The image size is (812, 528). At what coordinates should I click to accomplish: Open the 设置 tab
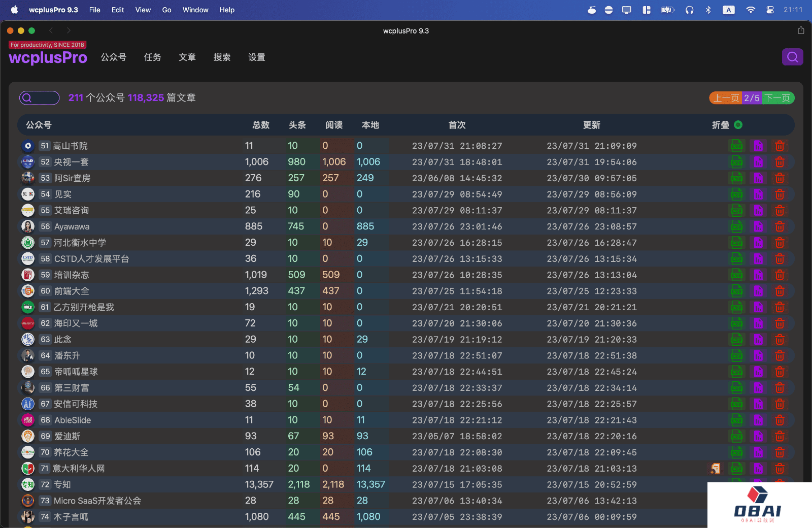pyautogui.click(x=257, y=57)
